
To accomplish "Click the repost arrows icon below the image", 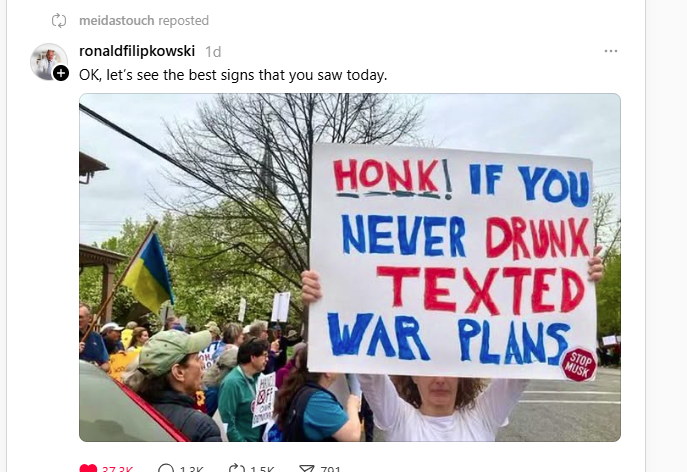I will [x=237, y=468].
